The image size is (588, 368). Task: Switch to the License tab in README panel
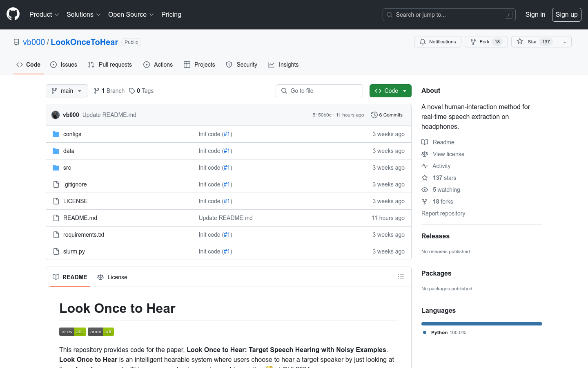(x=112, y=277)
